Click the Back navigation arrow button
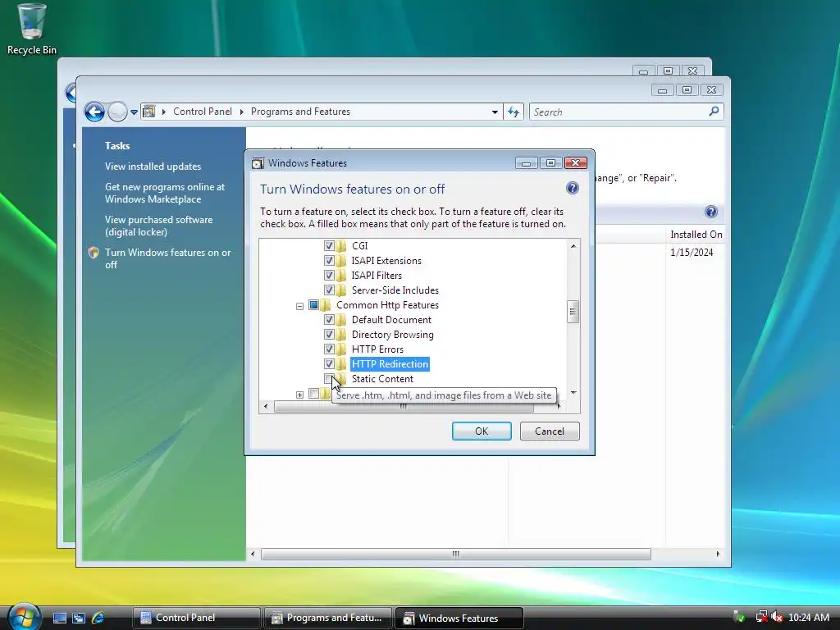The height and width of the screenshot is (630, 840). (x=95, y=112)
